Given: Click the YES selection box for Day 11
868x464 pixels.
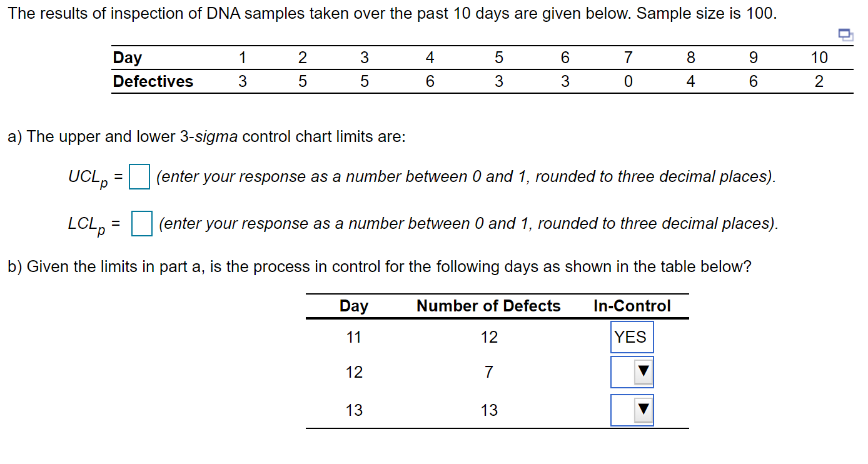Looking at the screenshot, I should (632, 336).
